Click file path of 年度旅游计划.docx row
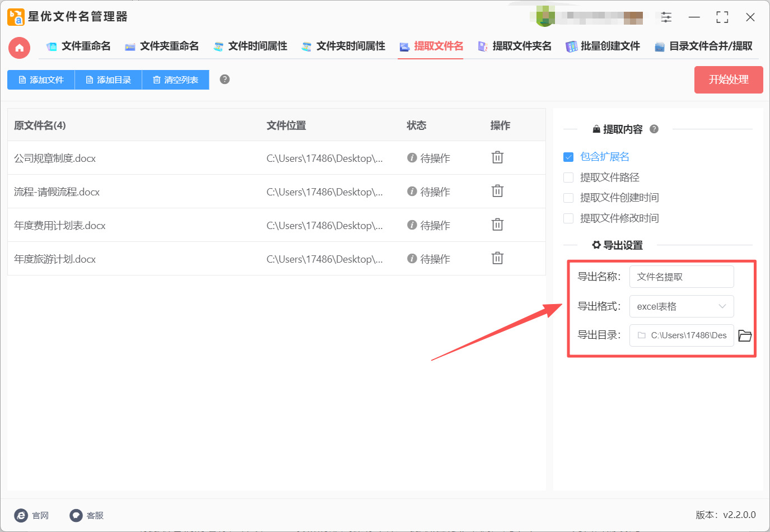 coord(325,259)
